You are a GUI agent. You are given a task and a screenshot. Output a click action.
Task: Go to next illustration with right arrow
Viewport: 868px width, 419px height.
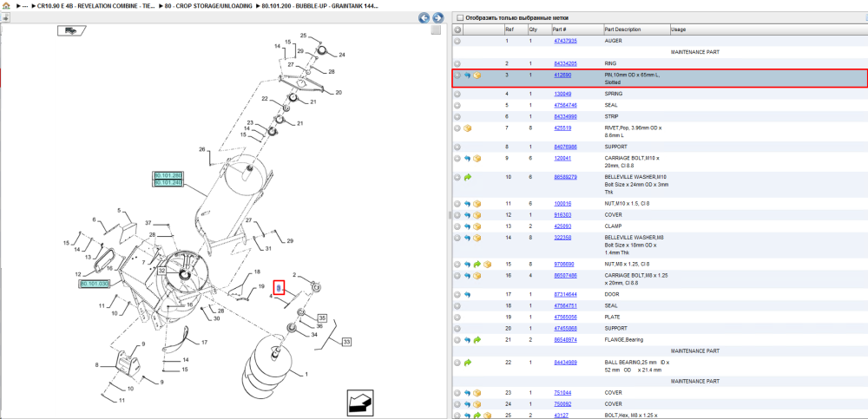tap(437, 17)
